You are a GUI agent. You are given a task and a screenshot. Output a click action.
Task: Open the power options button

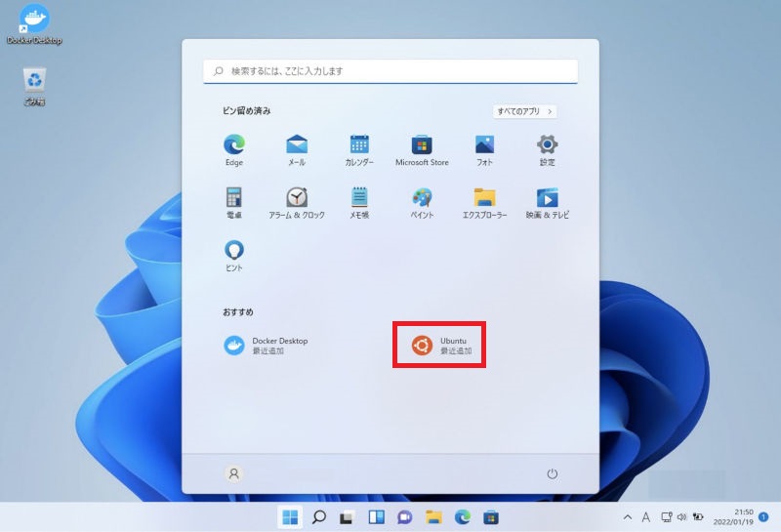click(552, 473)
